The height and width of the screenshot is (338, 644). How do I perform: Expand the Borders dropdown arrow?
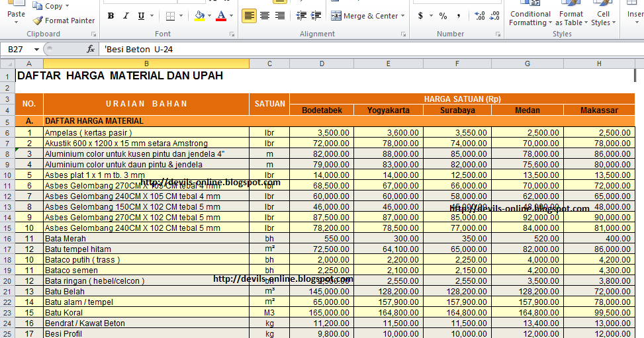click(x=181, y=16)
